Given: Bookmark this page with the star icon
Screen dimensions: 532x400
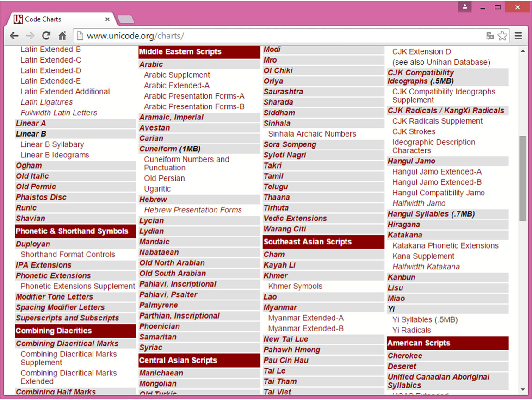Looking at the screenshot, I should click(x=502, y=36).
